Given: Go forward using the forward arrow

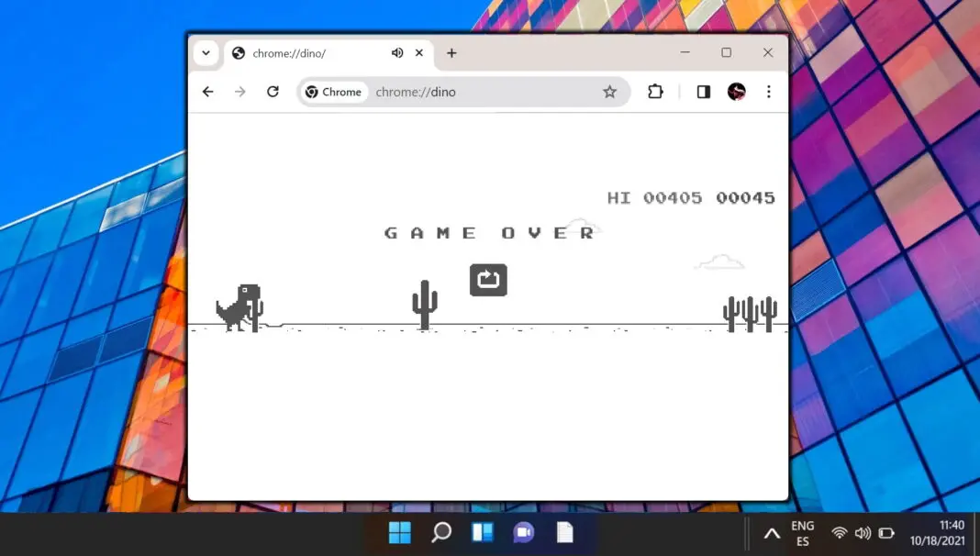Looking at the screenshot, I should [x=240, y=92].
